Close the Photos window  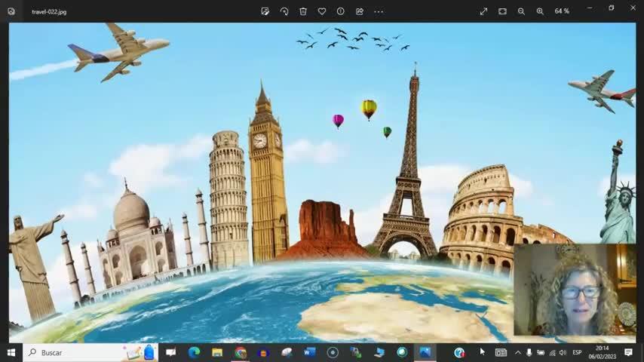633,8
